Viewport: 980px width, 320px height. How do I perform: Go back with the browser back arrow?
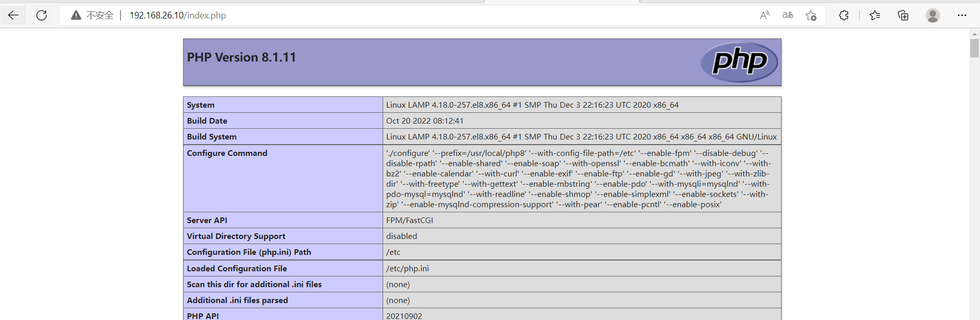[x=13, y=15]
